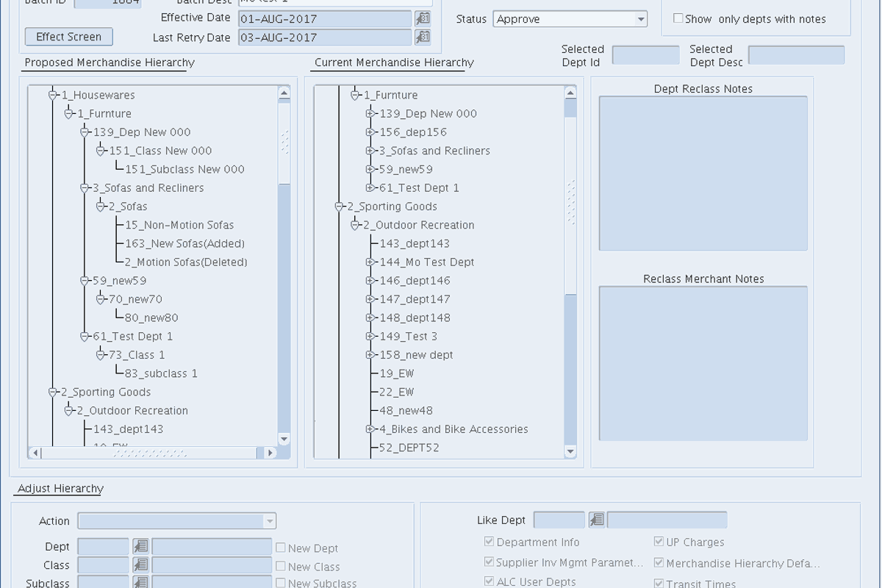882x588 pixels.
Task: Open calendar picker for Last Retry Date
Action: (423, 37)
